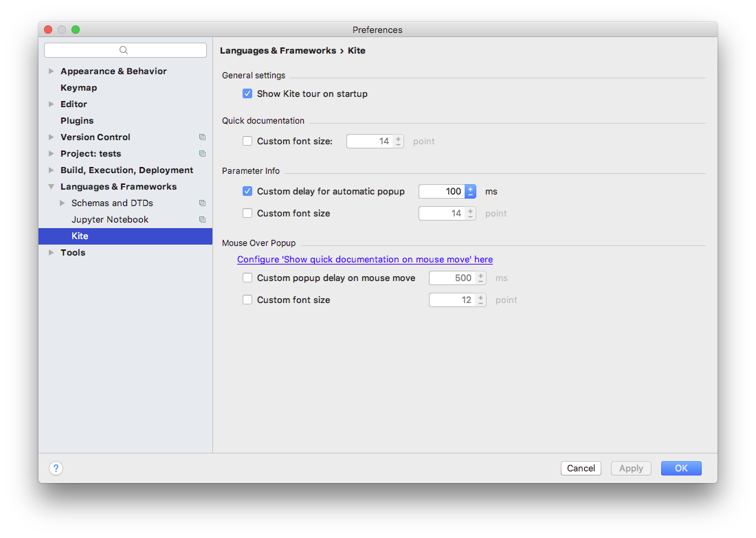
Task: Enable Mouse Over Popup custom font size
Action: [x=247, y=300]
